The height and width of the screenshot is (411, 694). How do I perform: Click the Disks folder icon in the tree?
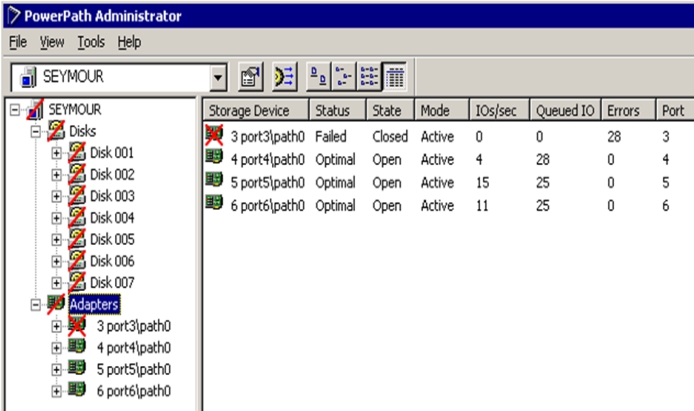(x=56, y=131)
